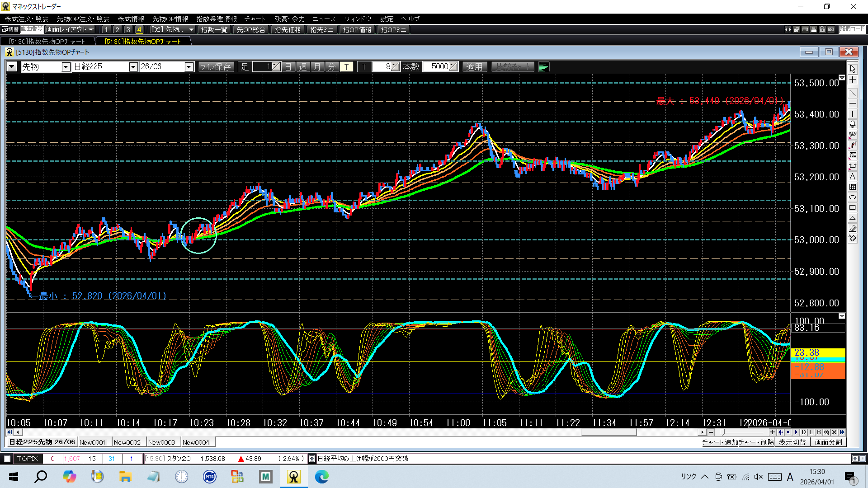
Task: Select the rectangle drawing tool
Action: (852, 208)
